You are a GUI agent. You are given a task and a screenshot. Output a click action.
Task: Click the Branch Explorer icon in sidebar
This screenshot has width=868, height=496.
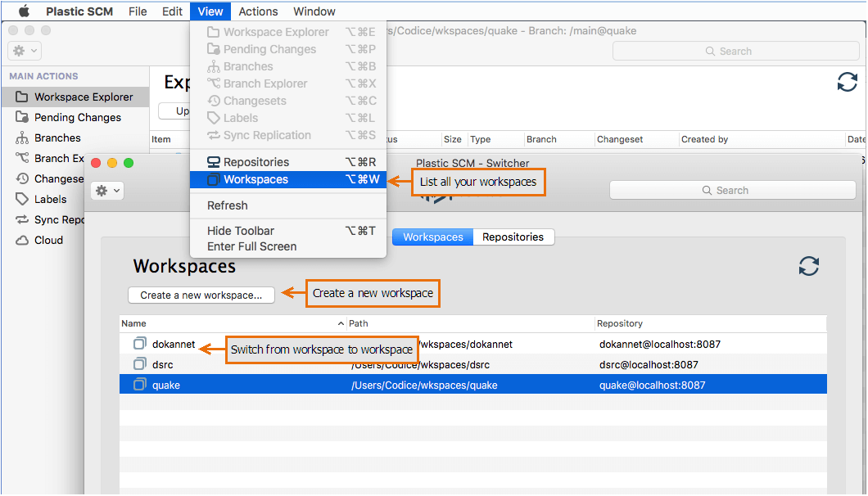22,158
